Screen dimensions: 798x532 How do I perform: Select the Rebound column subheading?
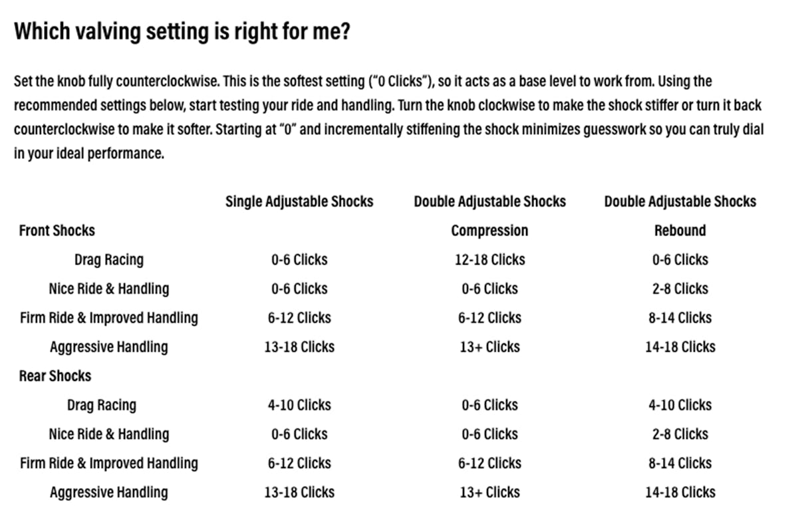[x=680, y=230]
